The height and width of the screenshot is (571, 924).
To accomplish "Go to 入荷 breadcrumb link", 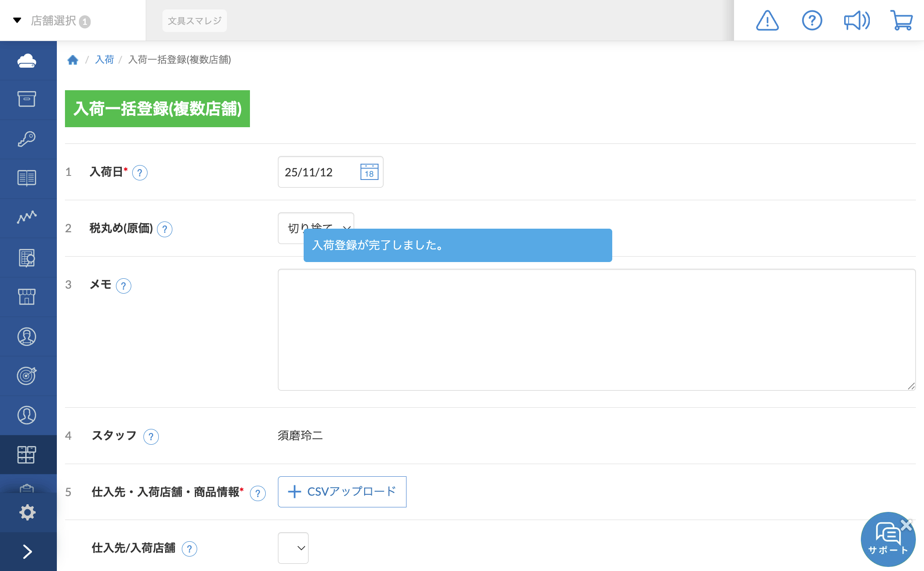I will (x=104, y=60).
